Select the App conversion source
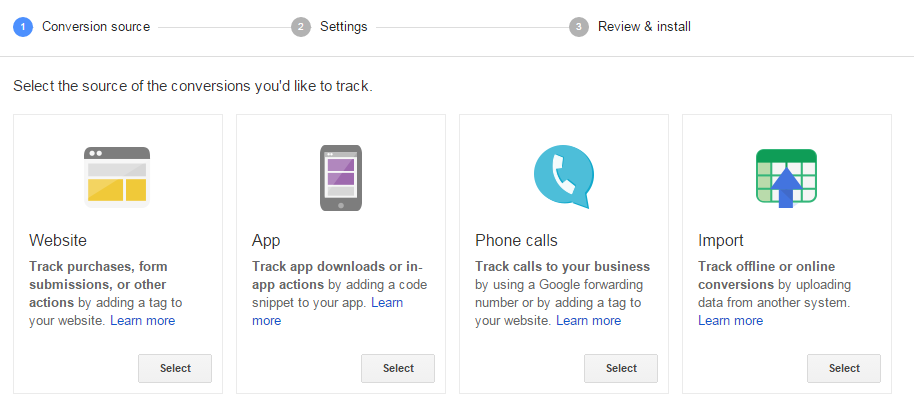Viewport: 914px width, 414px height. [x=398, y=369]
